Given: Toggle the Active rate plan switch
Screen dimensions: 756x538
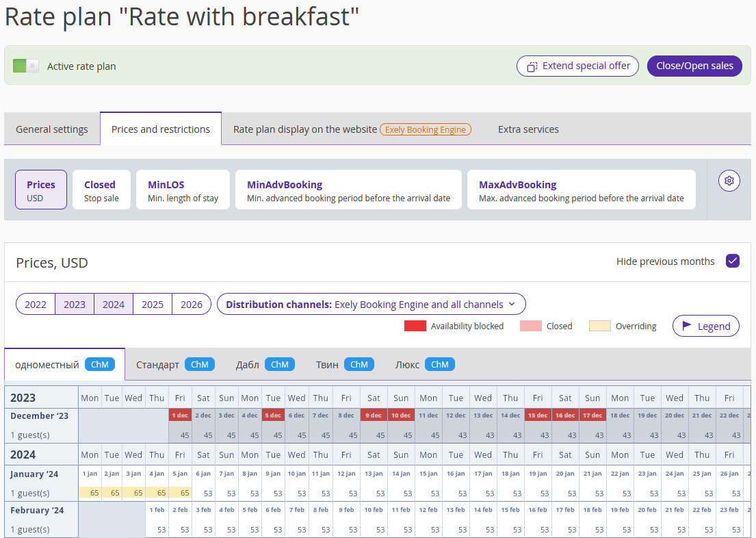Looking at the screenshot, I should [x=25, y=66].
